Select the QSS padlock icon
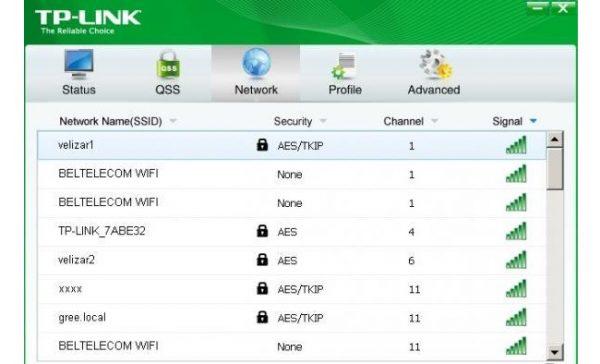 click(x=168, y=64)
